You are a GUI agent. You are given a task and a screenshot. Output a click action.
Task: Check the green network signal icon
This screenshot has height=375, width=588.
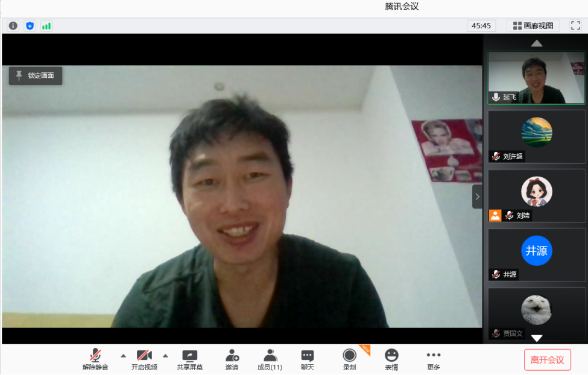[46, 26]
